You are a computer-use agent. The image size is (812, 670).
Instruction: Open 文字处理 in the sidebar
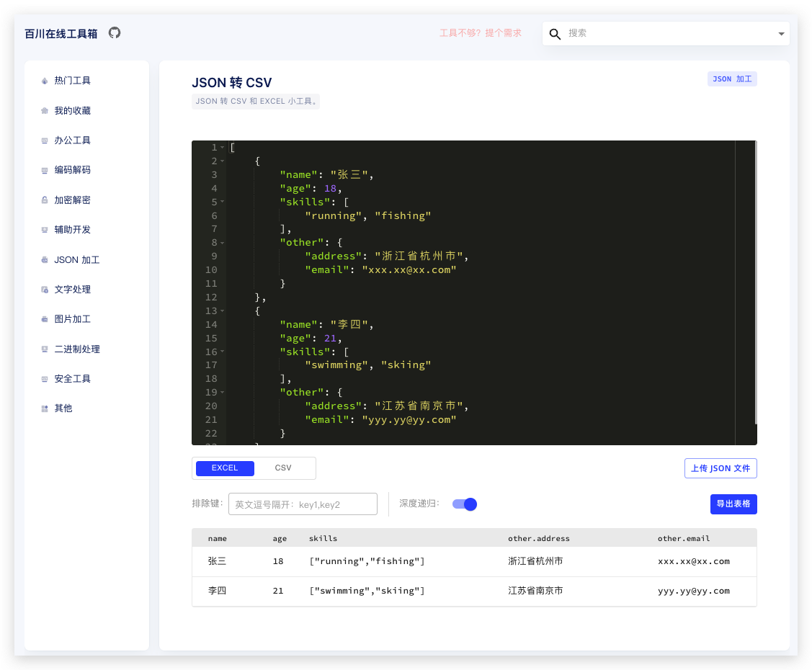pyautogui.click(x=72, y=290)
